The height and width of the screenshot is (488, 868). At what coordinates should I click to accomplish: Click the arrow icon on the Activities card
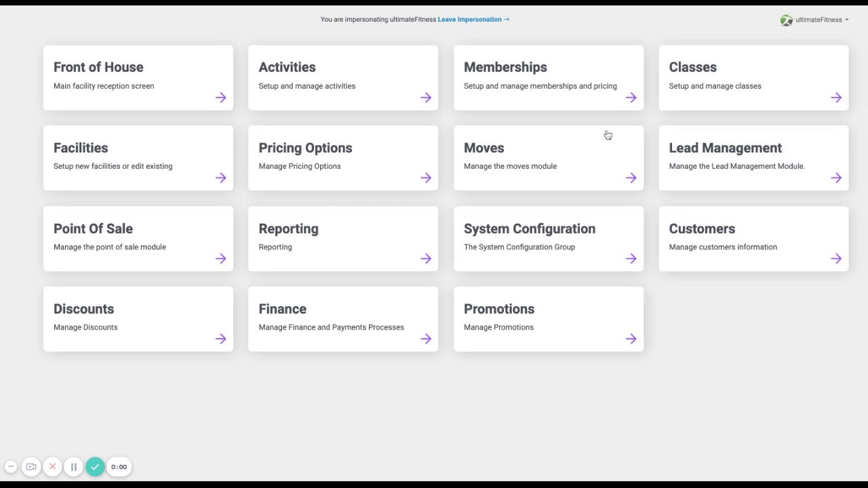(x=426, y=98)
